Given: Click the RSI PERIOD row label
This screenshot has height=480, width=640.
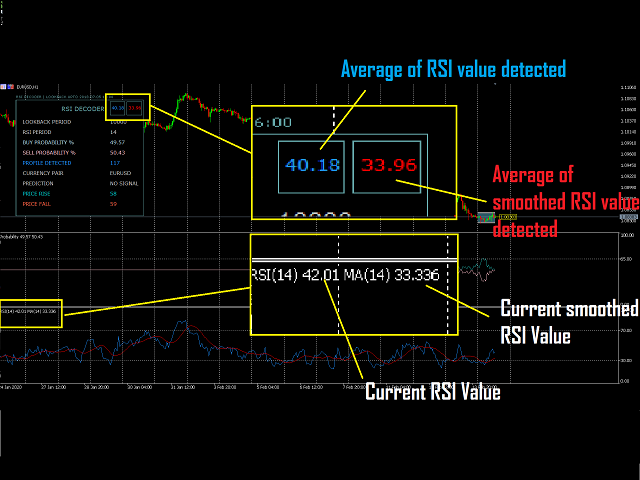Looking at the screenshot, I should pyautogui.click(x=37, y=132).
